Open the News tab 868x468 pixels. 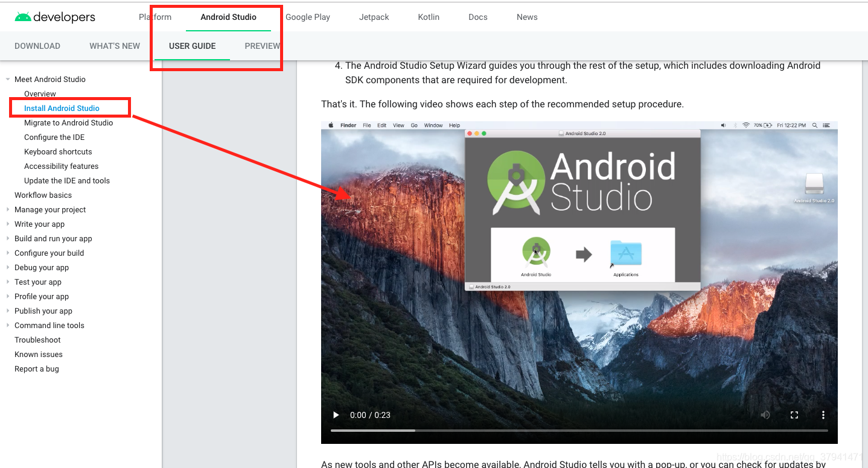click(x=527, y=17)
